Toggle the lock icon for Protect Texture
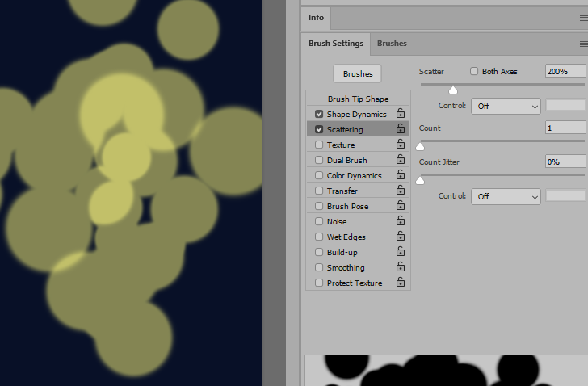Viewport: 588px width, 386px height. [401, 283]
